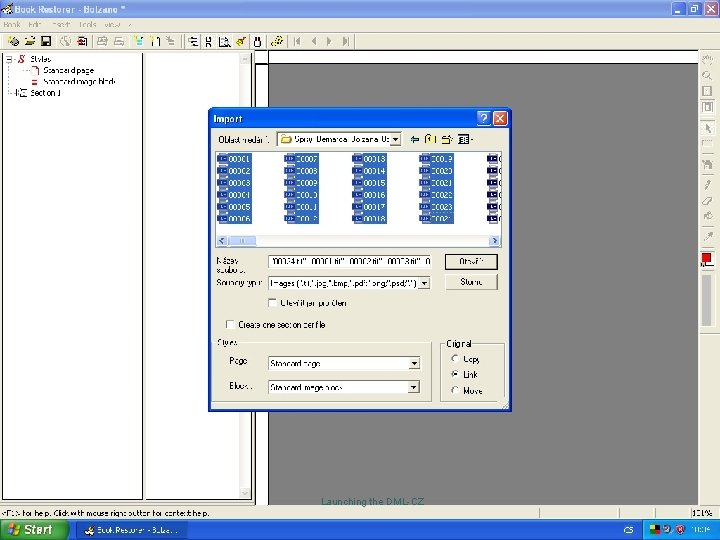This screenshot has width=720, height=540.
Task: Select Standard image block in styles tree
Action: click(x=79, y=82)
